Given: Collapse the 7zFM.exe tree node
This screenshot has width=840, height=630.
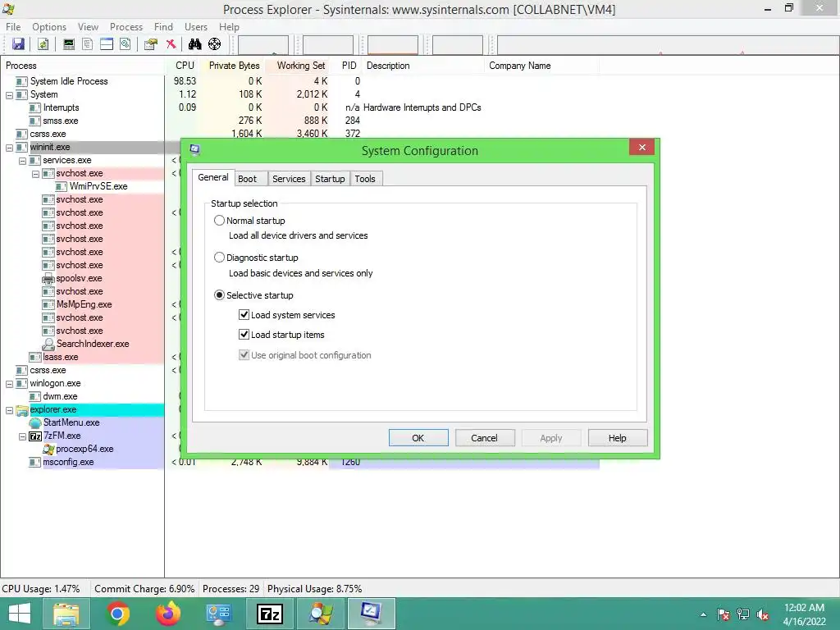Looking at the screenshot, I should click(x=22, y=436).
